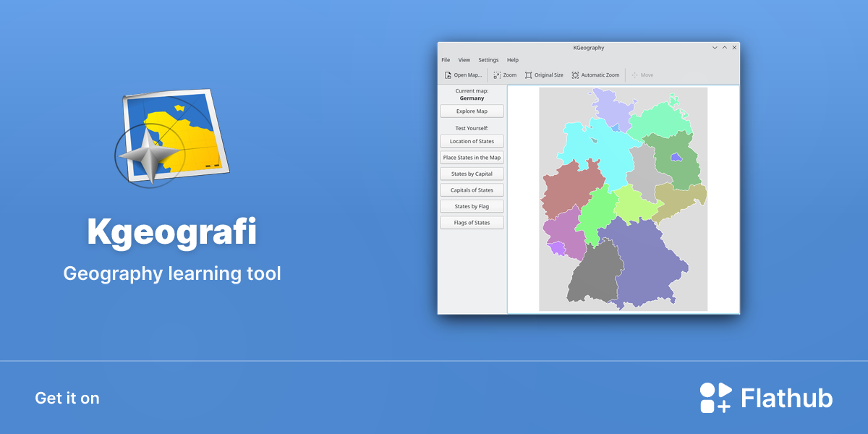Screen dimensions: 868x434
Task: Click the Move tool
Action: [642, 75]
